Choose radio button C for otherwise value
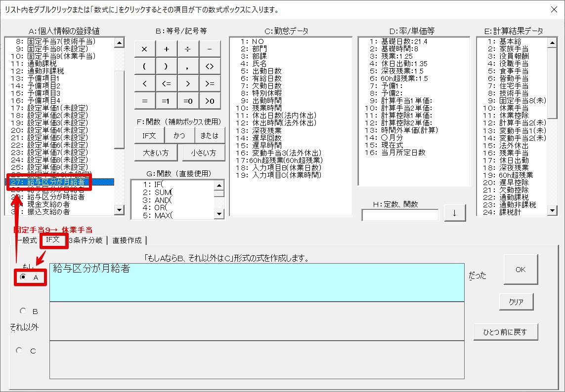565x392 pixels. [x=20, y=351]
